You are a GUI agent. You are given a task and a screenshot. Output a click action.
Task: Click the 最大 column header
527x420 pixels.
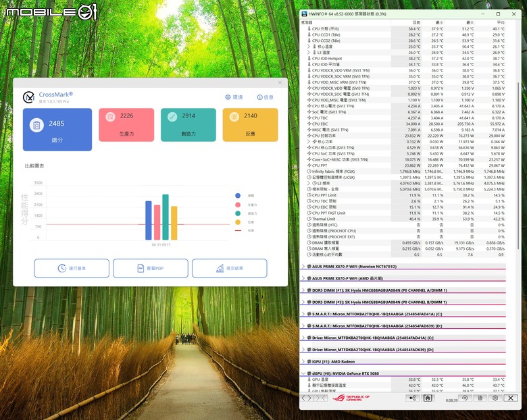pyautogui.click(x=459, y=22)
